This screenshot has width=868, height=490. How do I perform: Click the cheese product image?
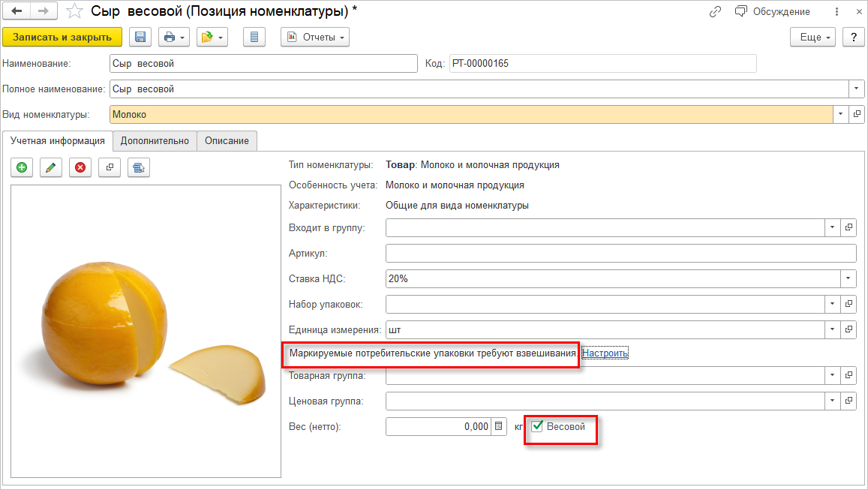146,331
